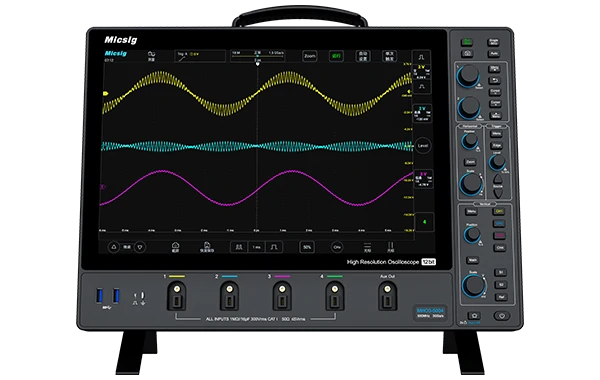This screenshot has height=380, width=600.
Task: Tap the down arrow icon on the bottom bar
Action: click(x=140, y=247)
